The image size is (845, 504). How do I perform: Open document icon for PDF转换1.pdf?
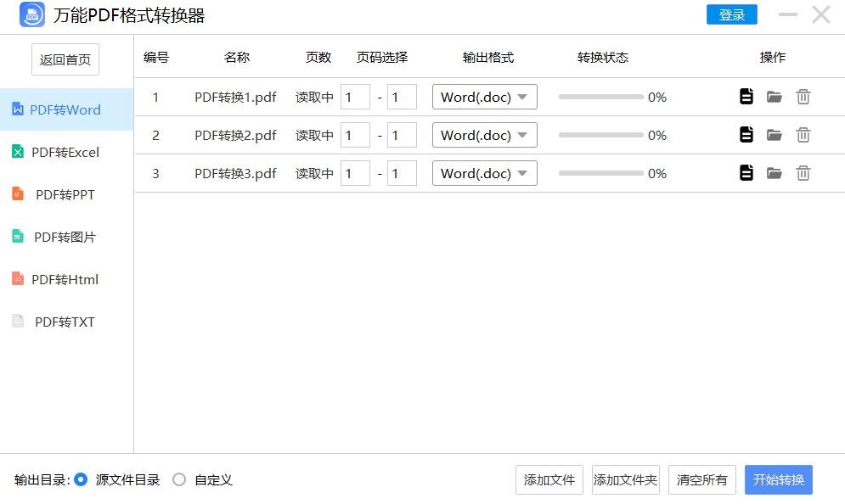[746, 97]
